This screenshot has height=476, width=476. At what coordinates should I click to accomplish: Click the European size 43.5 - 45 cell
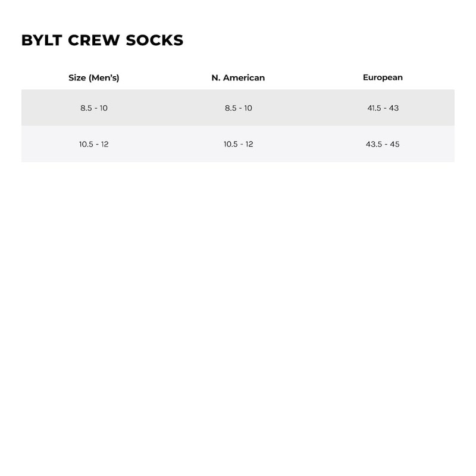tap(383, 144)
